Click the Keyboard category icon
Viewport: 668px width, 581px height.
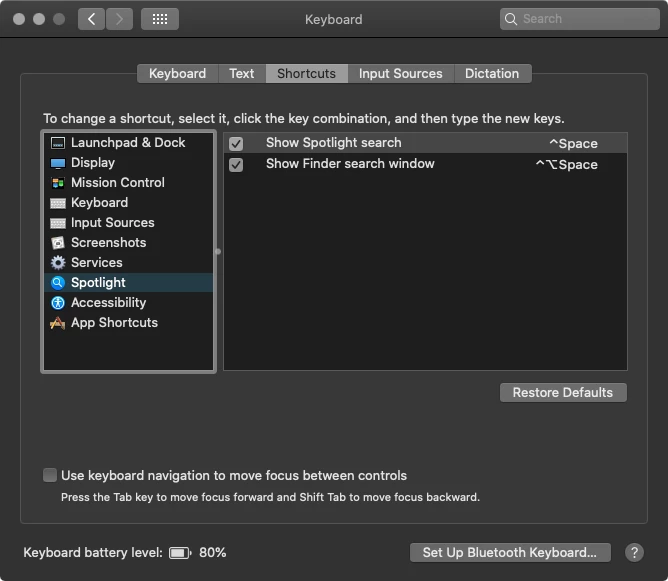(58, 203)
